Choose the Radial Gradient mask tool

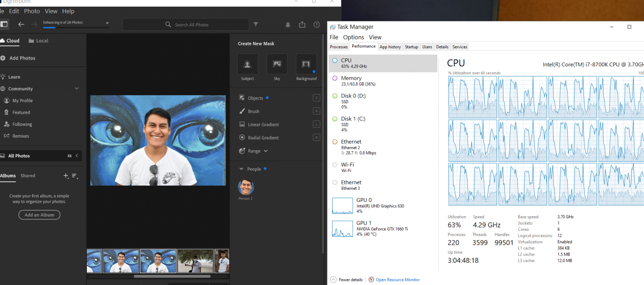[263, 138]
